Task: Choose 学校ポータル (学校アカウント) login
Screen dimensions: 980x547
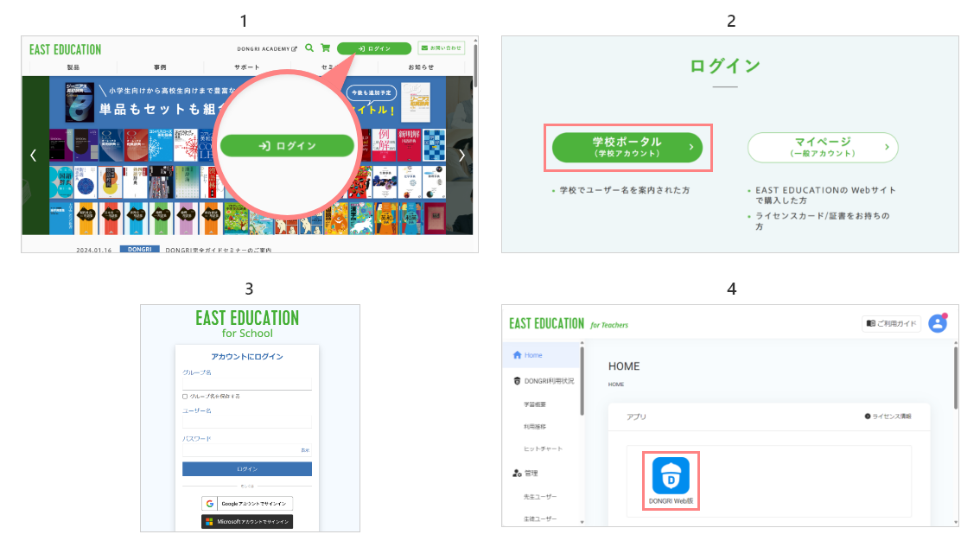Action: point(627,148)
